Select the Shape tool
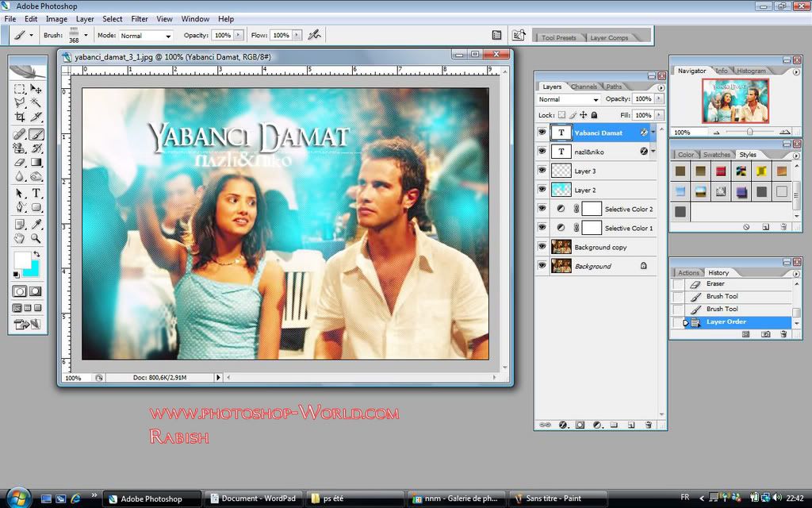This screenshot has width=812, height=508. click(36, 207)
